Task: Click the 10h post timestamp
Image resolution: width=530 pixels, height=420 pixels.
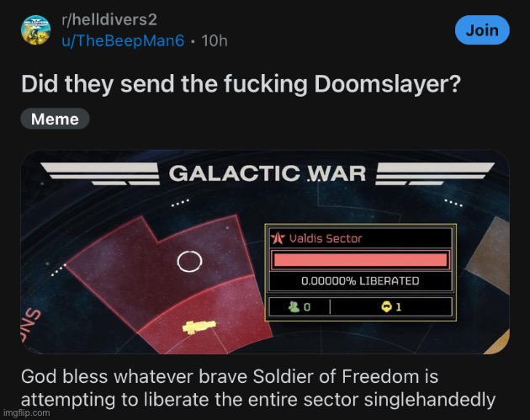Action: 215,41
